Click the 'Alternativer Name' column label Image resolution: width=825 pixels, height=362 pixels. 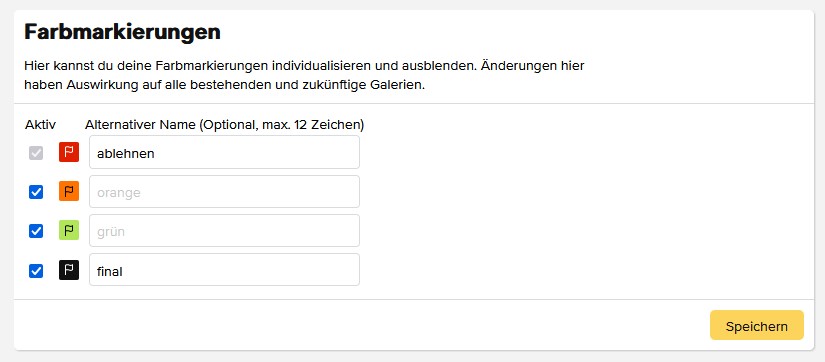tap(138, 125)
